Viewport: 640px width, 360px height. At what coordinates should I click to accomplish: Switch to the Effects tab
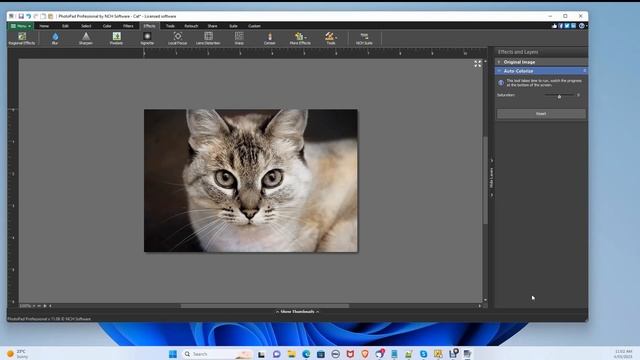coord(149,26)
